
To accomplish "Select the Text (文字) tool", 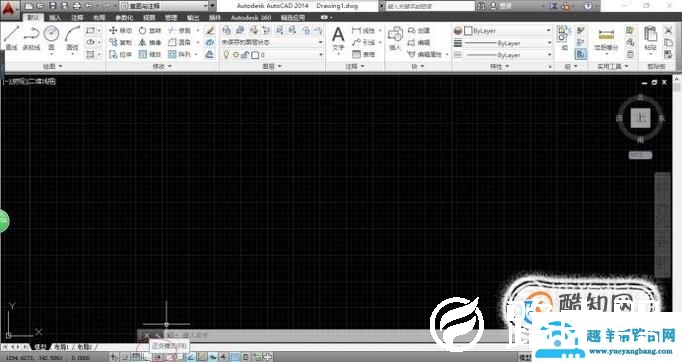I will [x=338, y=39].
